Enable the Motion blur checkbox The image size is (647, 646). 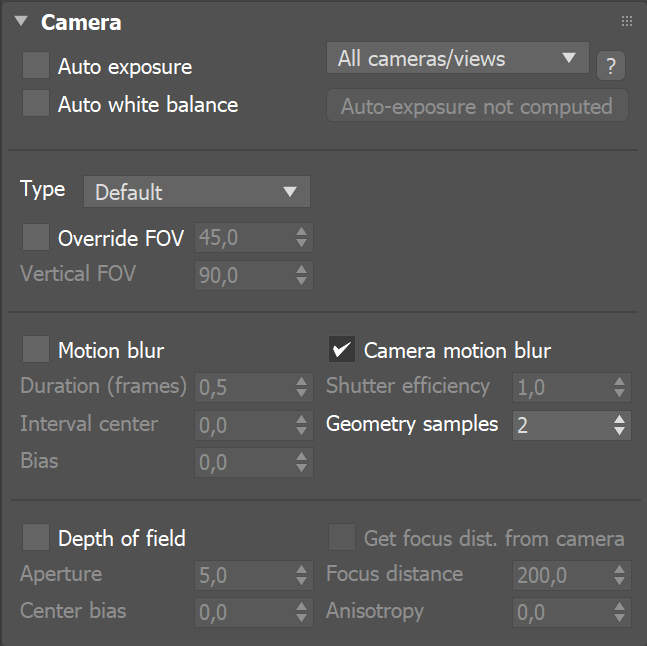click(x=36, y=349)
